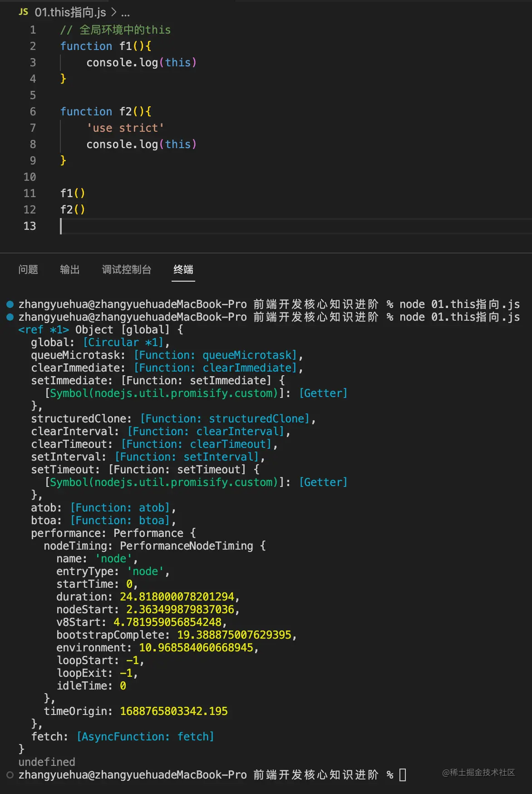Click the 'idleTime: 0' output line
532x794 pixels.
91,686
